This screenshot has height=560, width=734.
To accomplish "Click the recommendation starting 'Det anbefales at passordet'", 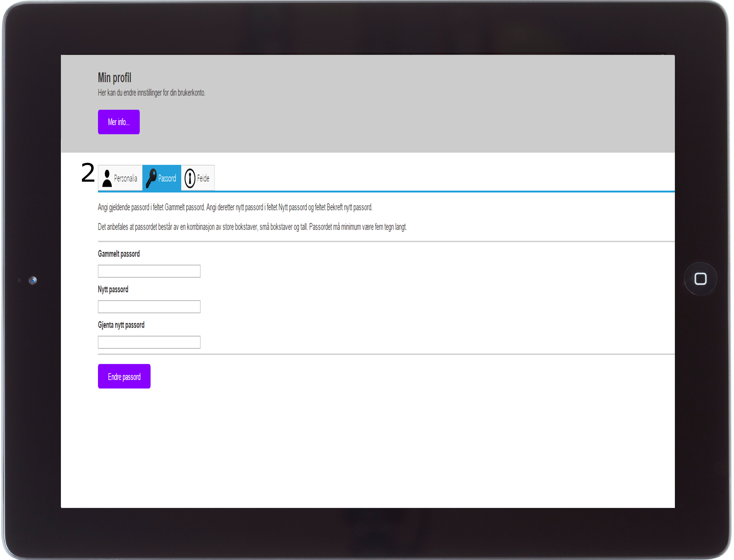I will [252, 227].
